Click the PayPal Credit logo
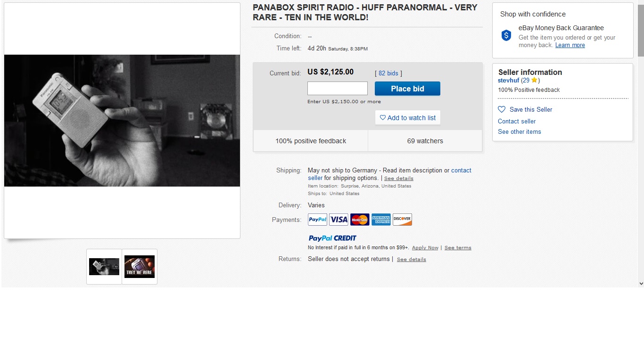Screen dimensions: 644x343 coord(332,238)
